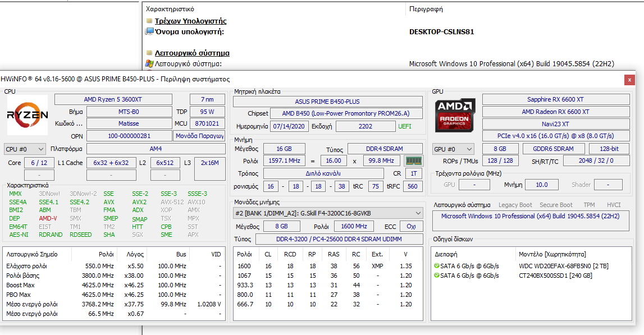This screenshot has height=335, width=644.
Task: Click the 'Διπλό κανάλι' memory mode field
Action: coord(323,173)
